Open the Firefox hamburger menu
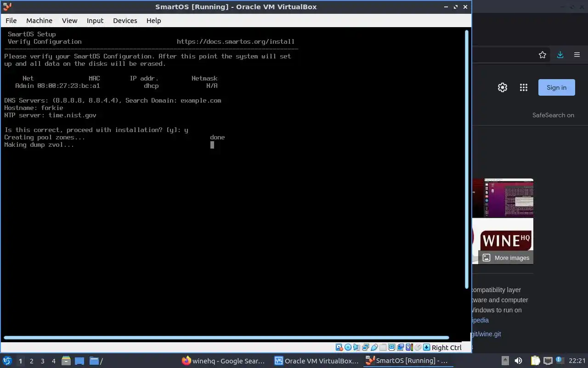This screenshot has width=588, height=368. pyautogui.click(x=577, y=55)
